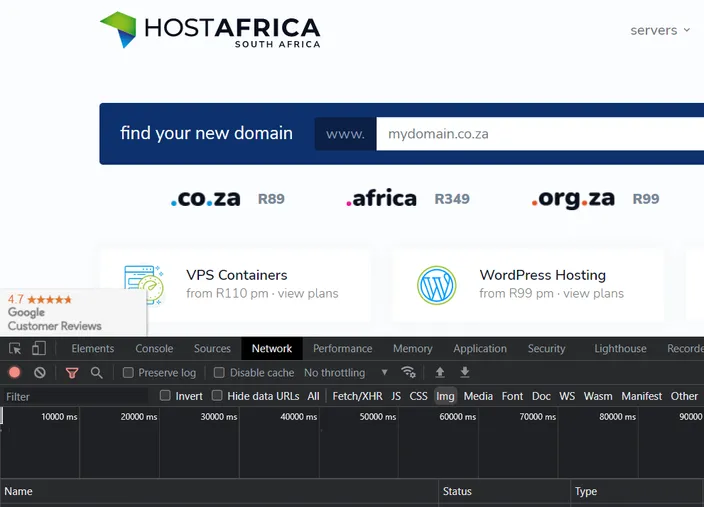
Task: Filter requests by Other
Action: 684,396
